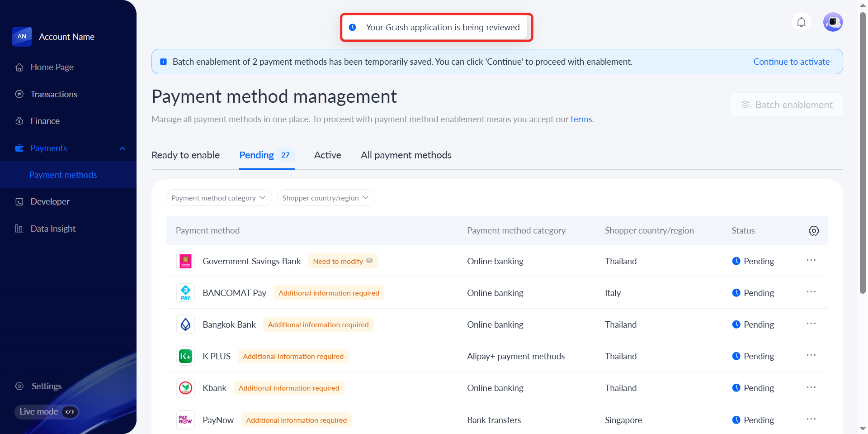Click Bangkok Bank Additional information required tag
Viewport: 868px width, 434px height.
(318, 324)
